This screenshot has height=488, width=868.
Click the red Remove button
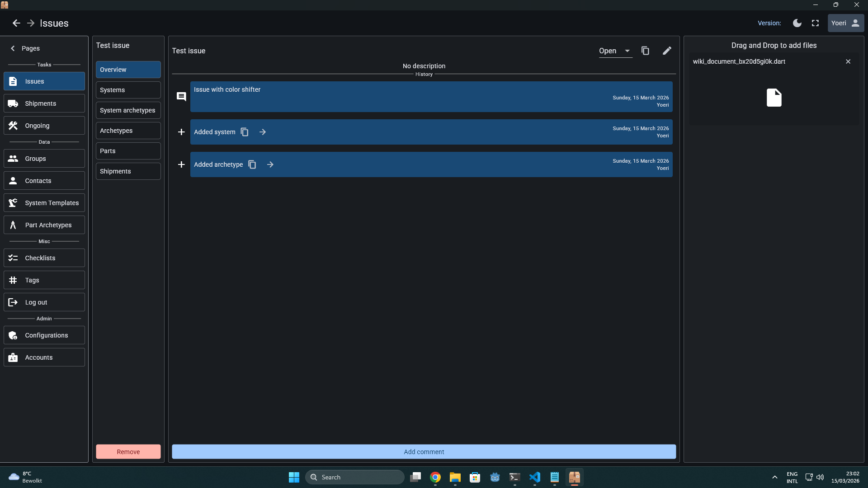[x=128, y=452]
